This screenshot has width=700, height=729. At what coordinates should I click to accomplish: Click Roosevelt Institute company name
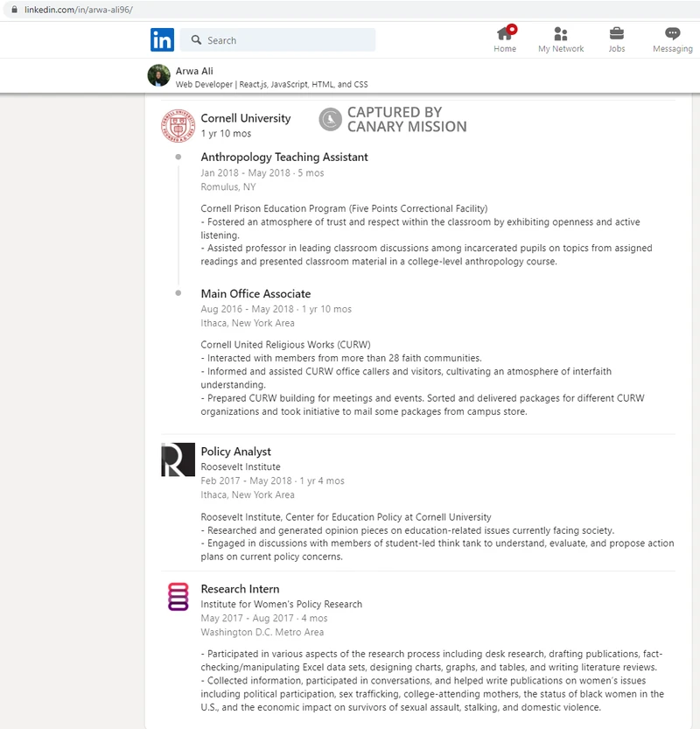(241, 466)
